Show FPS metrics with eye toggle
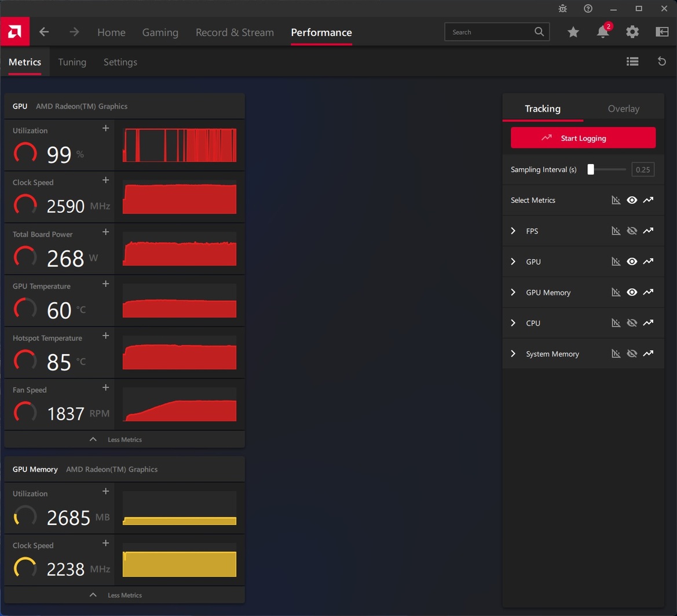677x616 pixels. click(x=632, y=231)
